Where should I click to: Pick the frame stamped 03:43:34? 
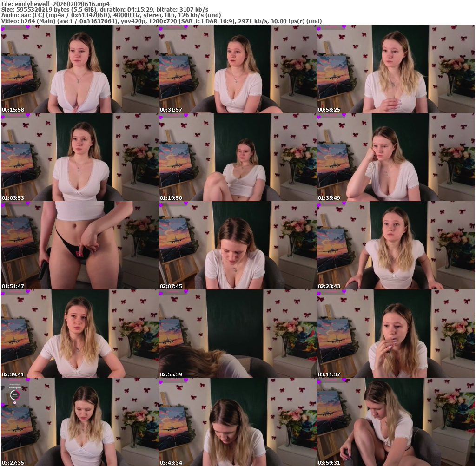click(x=238, y=422)
